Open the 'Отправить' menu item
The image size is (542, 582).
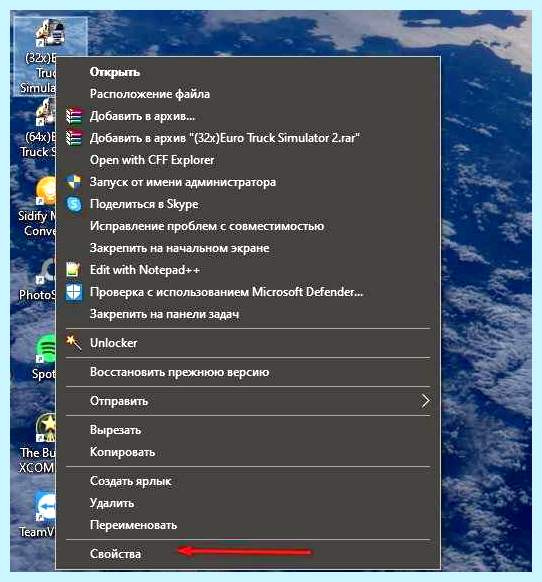(248, 401)
